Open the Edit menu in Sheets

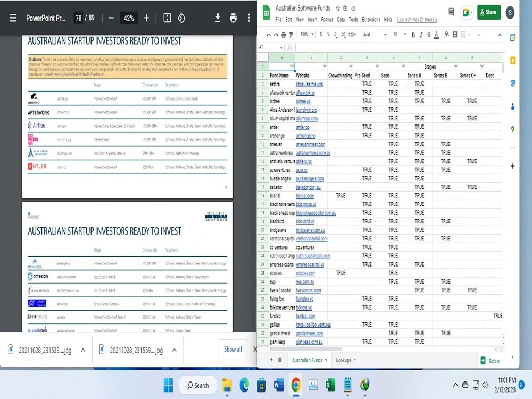coord(288,20)
